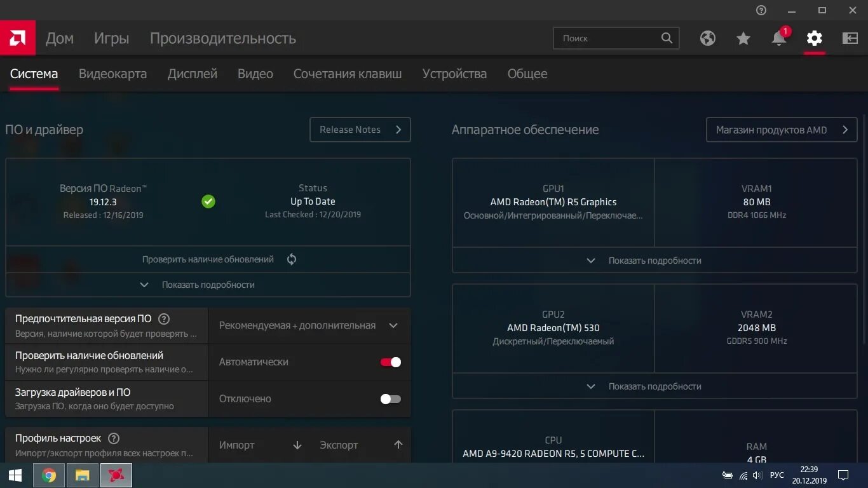Viewport: 868px width, 488px height.
Task: Click the help question mark icon in title bar
Action: click(761, 10)
